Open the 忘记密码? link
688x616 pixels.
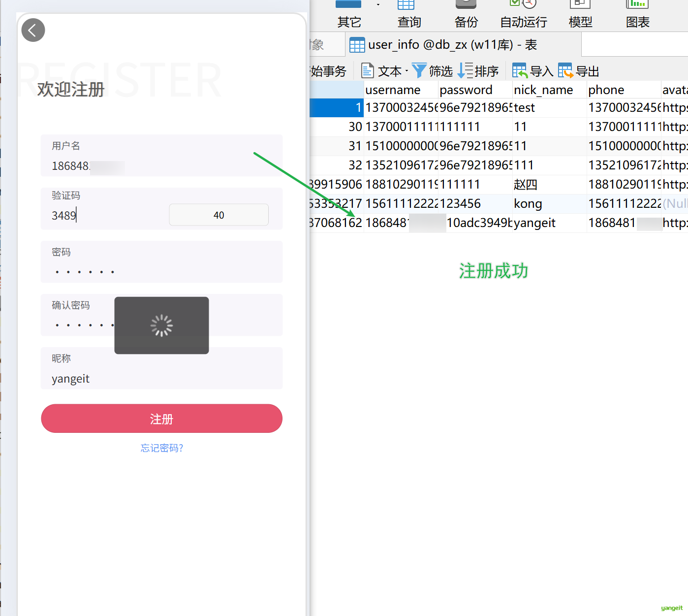coord(161,448)
